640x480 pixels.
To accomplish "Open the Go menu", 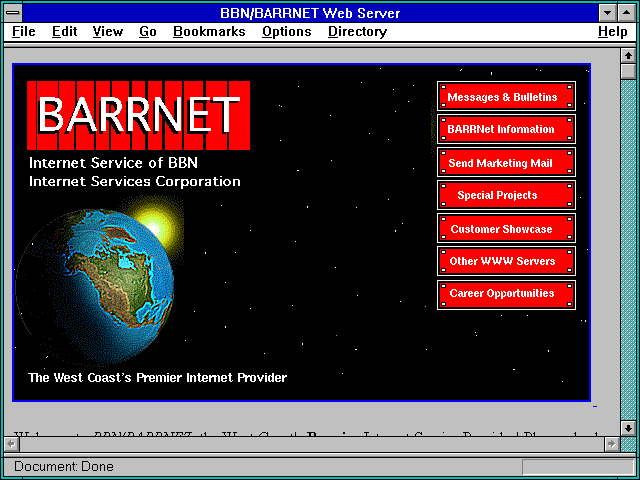I will (148, 32).
